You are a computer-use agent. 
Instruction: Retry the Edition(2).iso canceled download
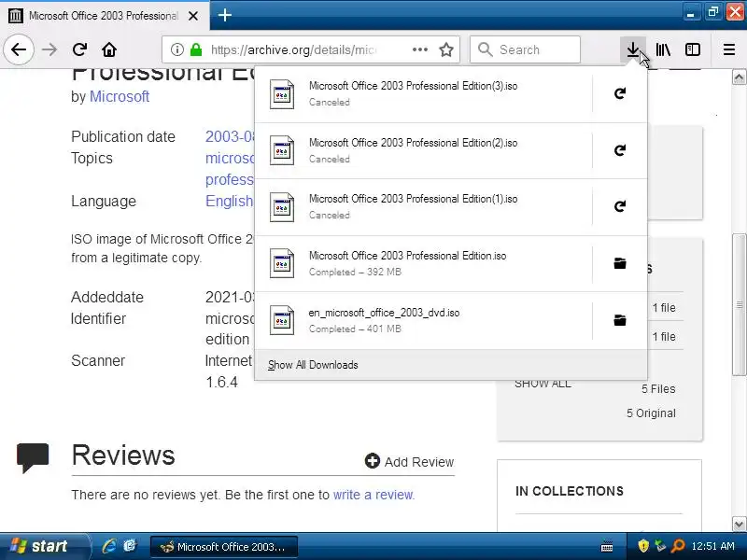[x=619, y=150]
